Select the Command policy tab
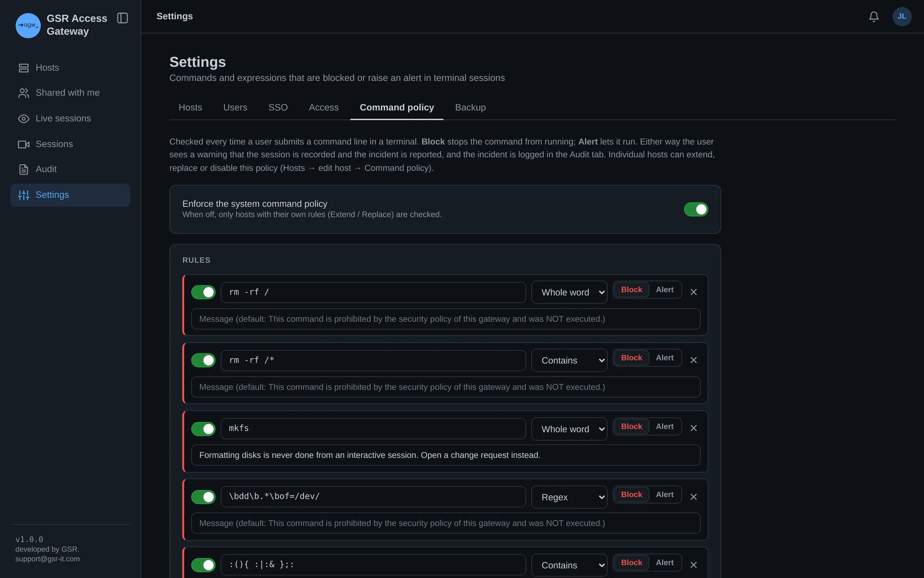The image size is (924, 578). (x=397, y=108)
